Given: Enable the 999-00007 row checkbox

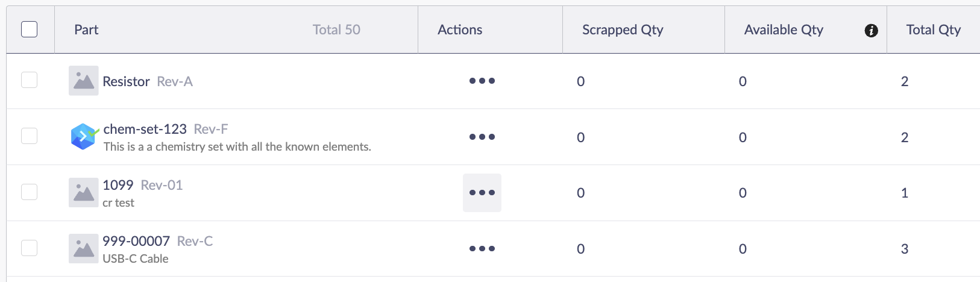Looking at the screenshot, I should [29, 248].
